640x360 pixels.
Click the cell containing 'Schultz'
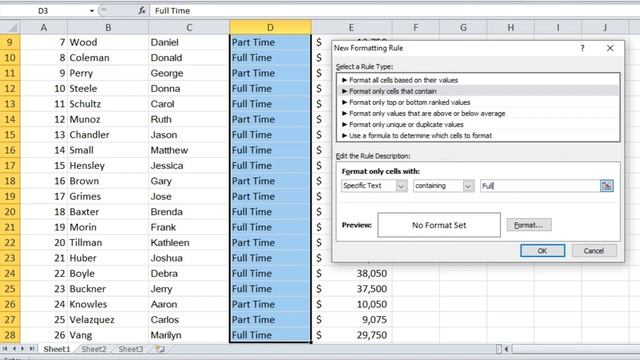click(108, 104)
